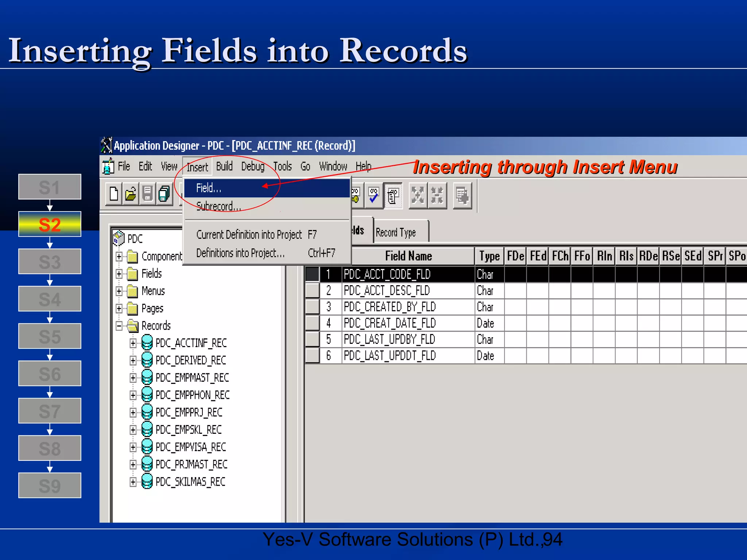Open the File menu
This screenshot has width=747, height=560.
[x=124, y=166]
